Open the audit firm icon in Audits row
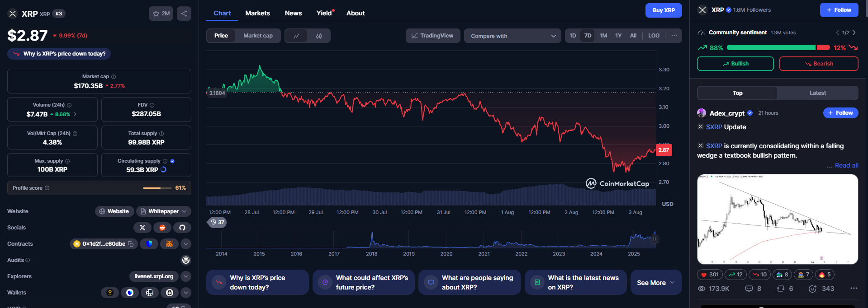Image resolution: width=868 pixels, height=308 pixels. click(186, 260)
